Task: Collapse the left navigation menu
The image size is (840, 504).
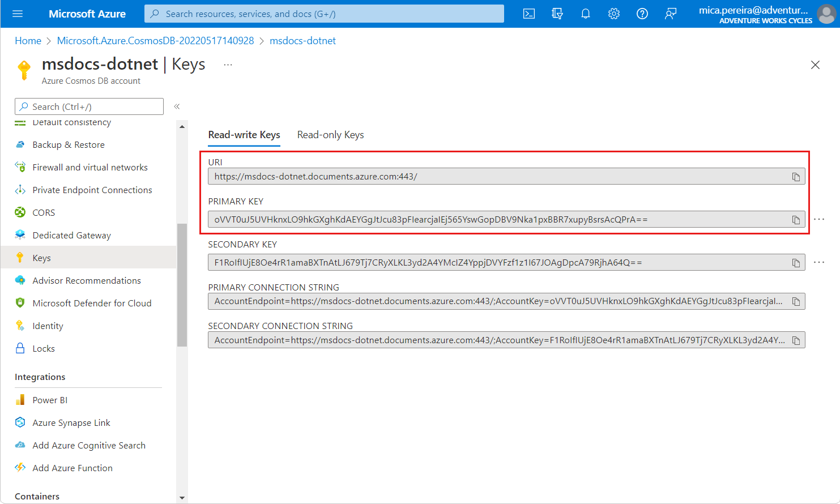Action: 177,106
